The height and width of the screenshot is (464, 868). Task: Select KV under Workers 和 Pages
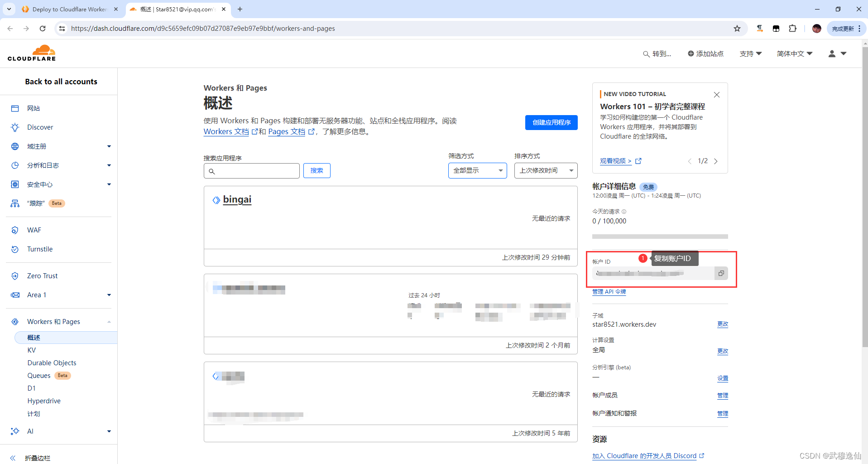point(31,350)
